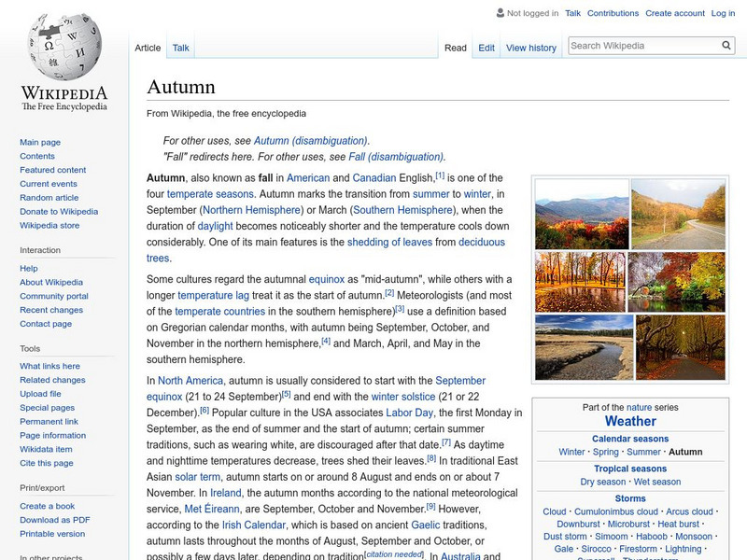Click Create a book

click(x=48, y=506)
